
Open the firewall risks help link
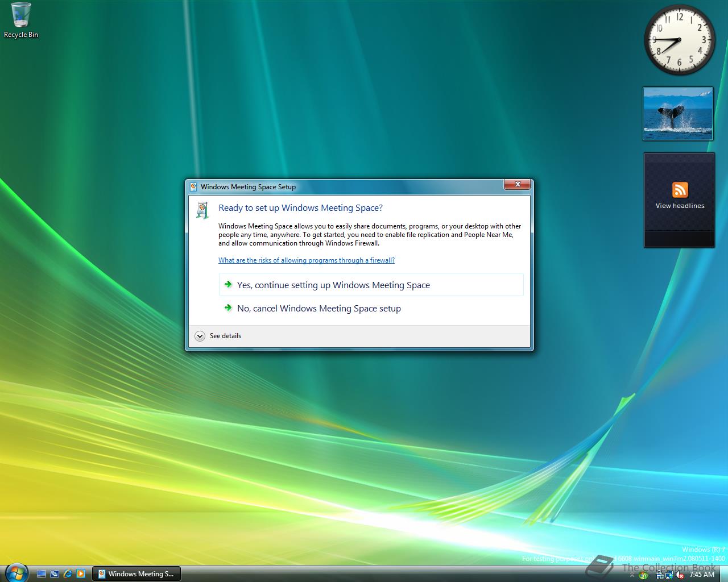tap(307, 260)
